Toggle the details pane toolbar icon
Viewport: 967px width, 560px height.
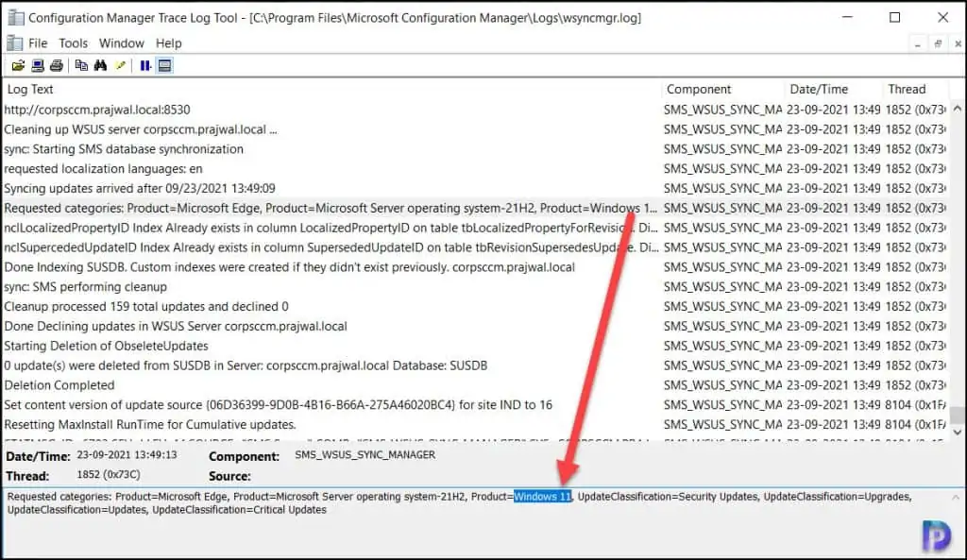164,65
